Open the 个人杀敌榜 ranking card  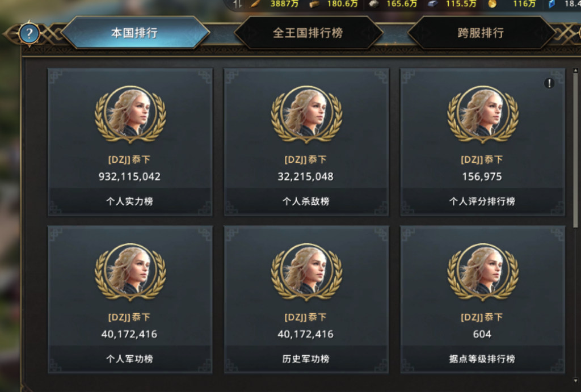point(306,141)
